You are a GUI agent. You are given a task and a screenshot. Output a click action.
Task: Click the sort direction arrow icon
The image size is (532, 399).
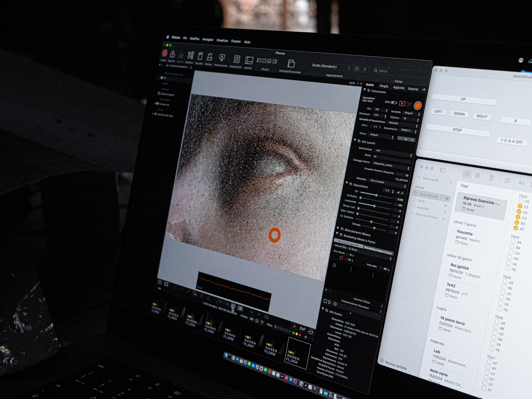(262, 322)
